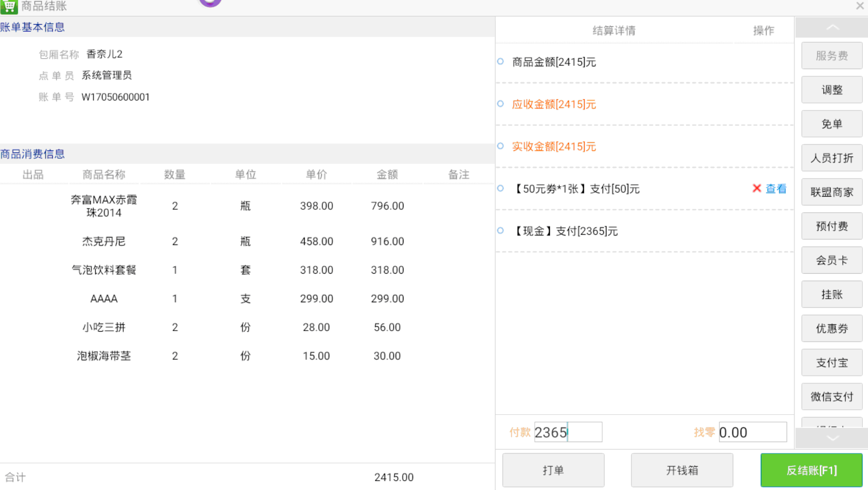The height and width of the screenshot is (490, 868).
Task: Click the 备注 column header
Action: pos(459,174)
